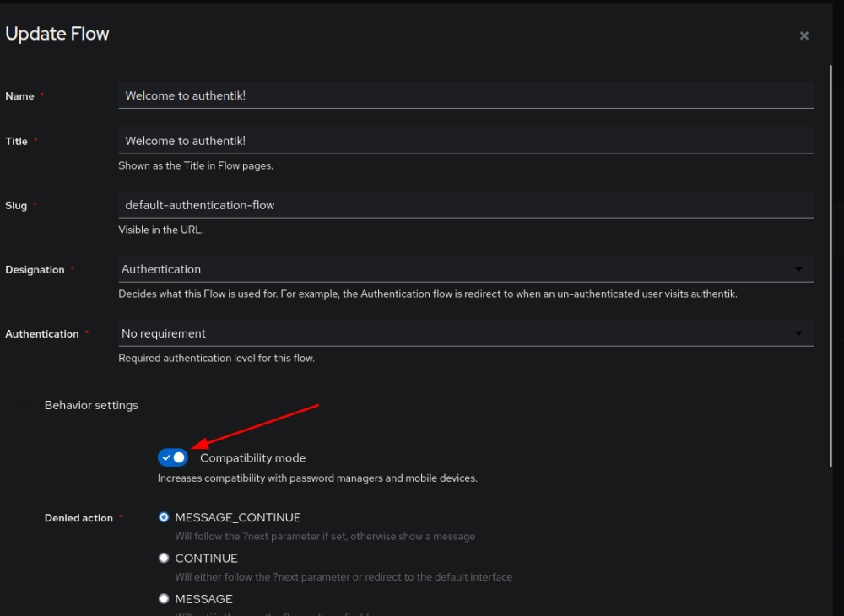844x616 pixels.
Task: Click the 'Designation' field label
Action: 35,270
